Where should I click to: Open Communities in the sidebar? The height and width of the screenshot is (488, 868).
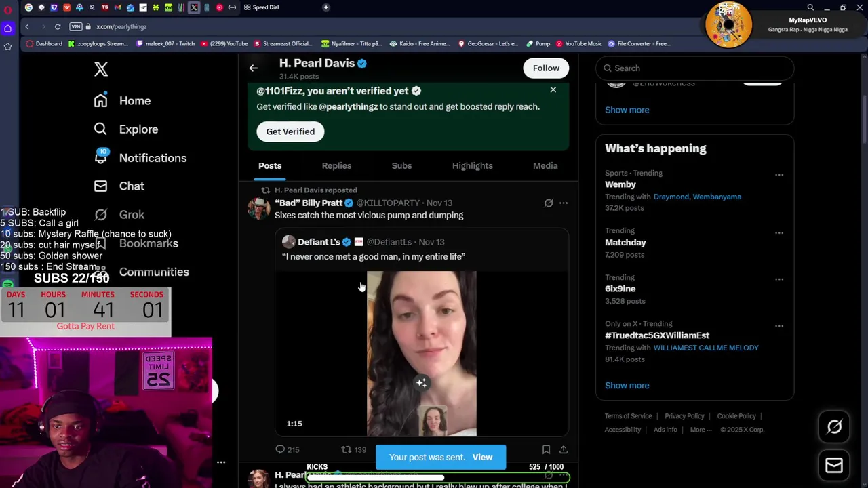click(141, 272)
